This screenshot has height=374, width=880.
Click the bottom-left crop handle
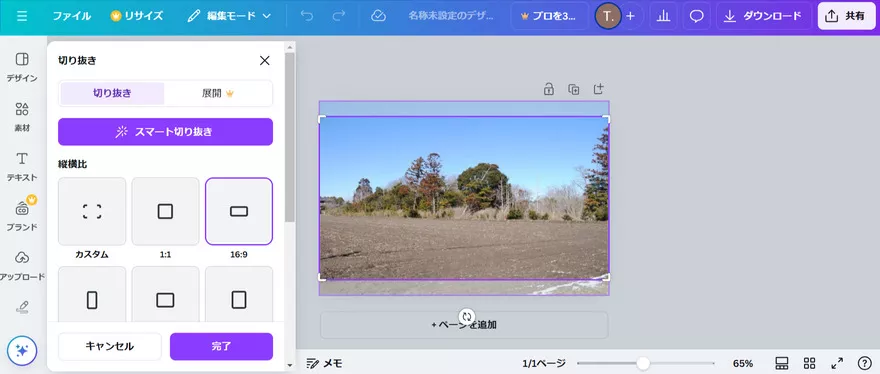coord(322,277)
